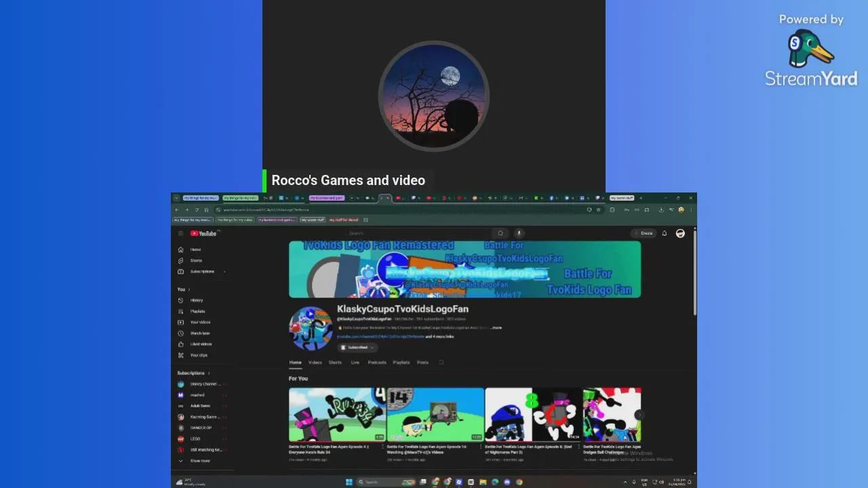The width and height of the screenshot is (868, 488).
Task: Click the voice search microphone button
Action: point(519,233)
